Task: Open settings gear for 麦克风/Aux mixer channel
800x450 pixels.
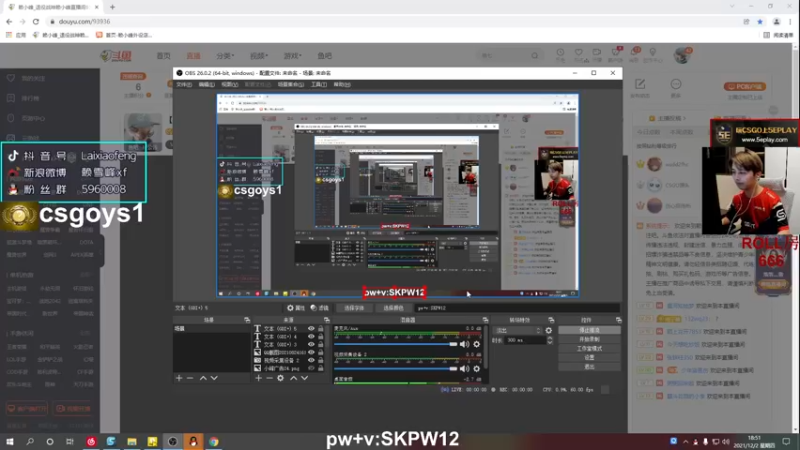Action: (477, 344)
